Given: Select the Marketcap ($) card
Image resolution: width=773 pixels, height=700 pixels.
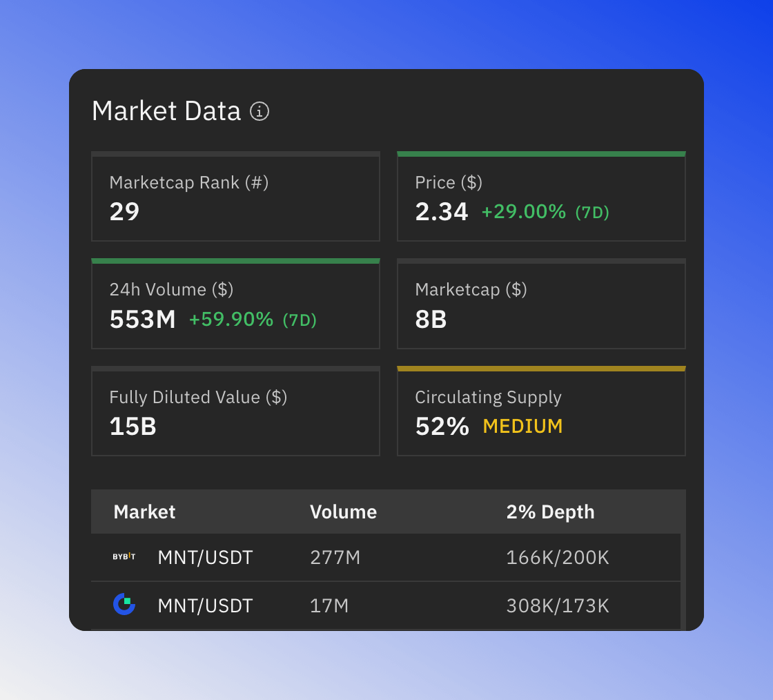Looking at the screenshot, I should click(541, 304).
